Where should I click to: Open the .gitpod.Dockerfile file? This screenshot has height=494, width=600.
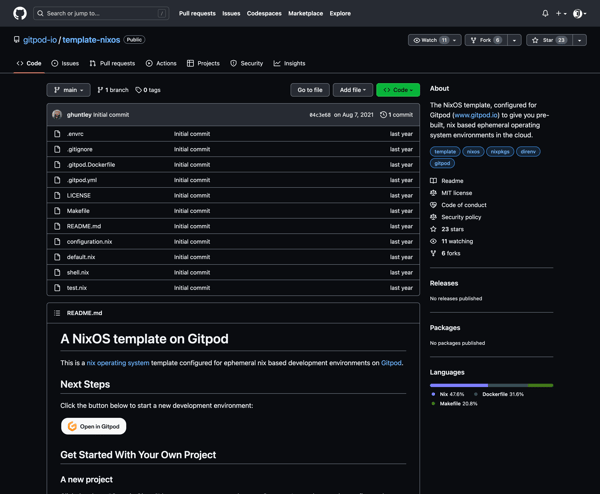pos(91,165)
